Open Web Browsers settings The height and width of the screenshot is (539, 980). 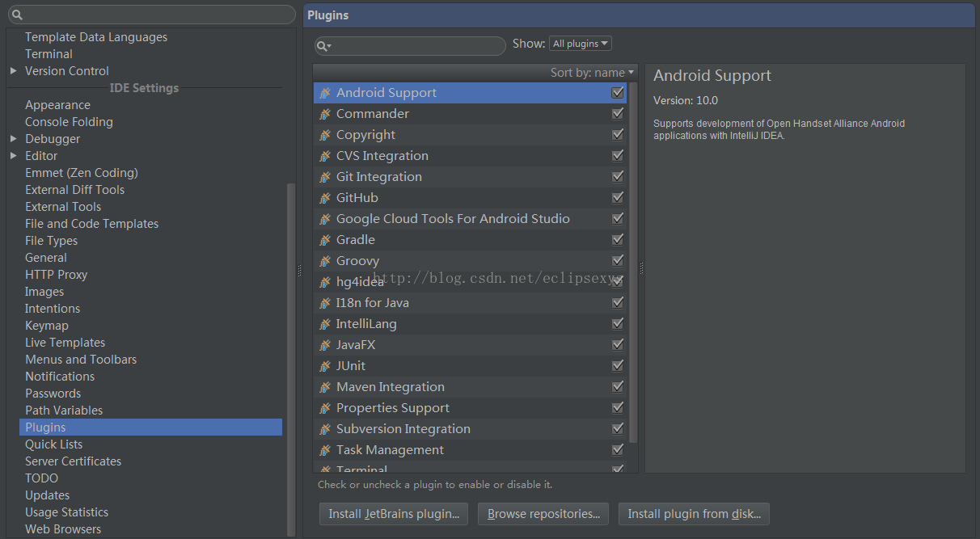63,529
